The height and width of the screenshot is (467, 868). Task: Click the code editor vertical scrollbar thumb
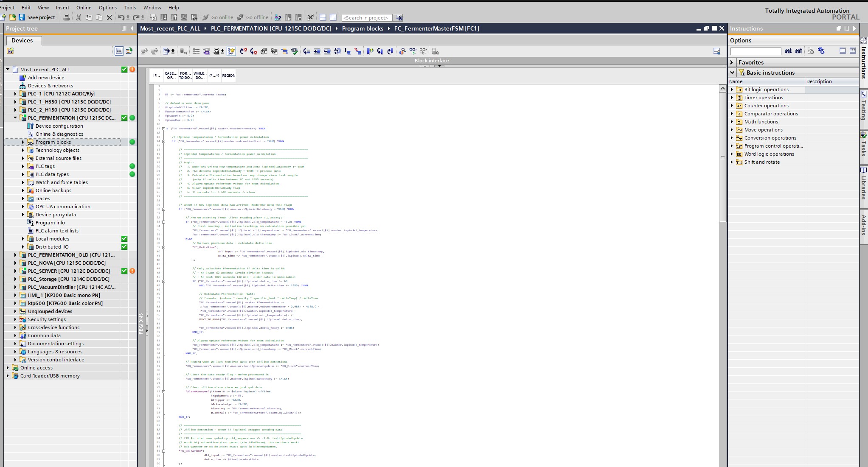(722, 157)
